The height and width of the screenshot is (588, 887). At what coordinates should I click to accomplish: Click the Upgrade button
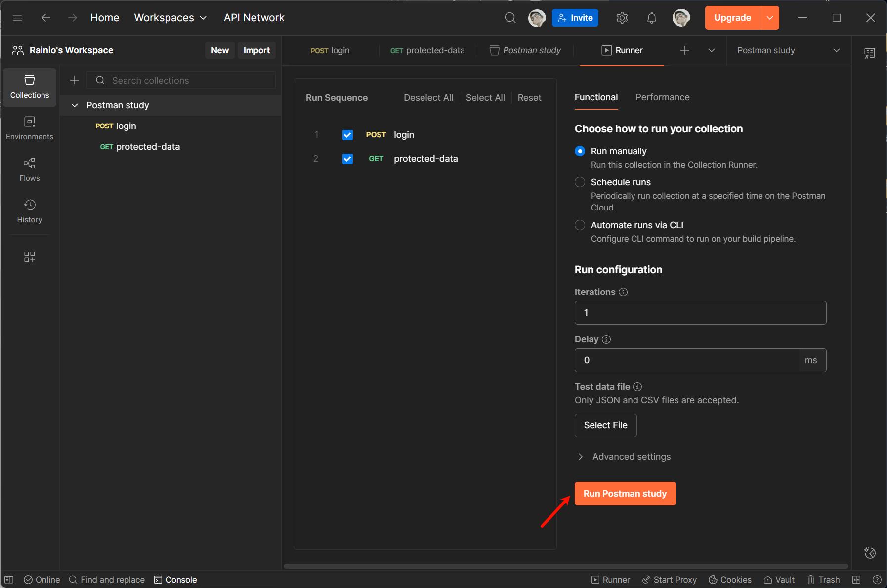(732, 18)
